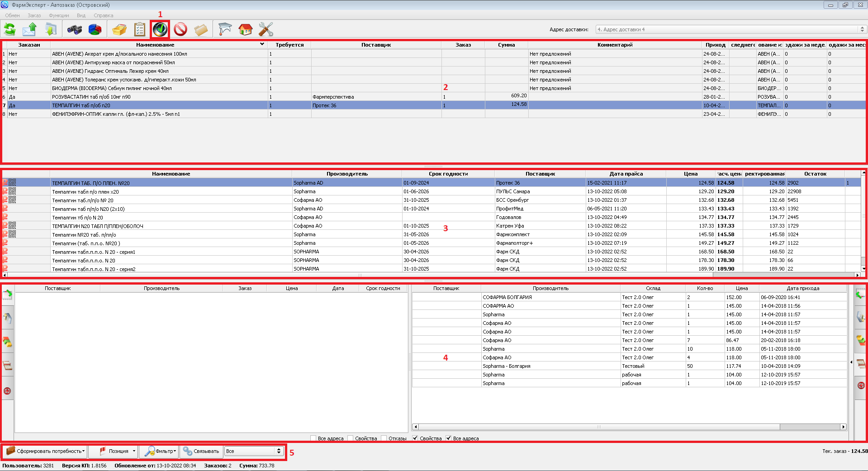Open the Функции menu
Viewport: 868px width, 471px height.
[59, 15]
